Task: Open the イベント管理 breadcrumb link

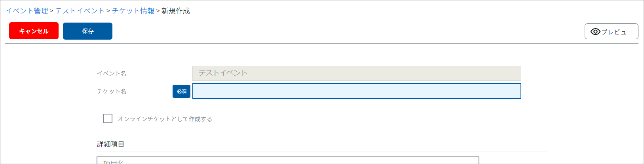Action: pos(27,11)
